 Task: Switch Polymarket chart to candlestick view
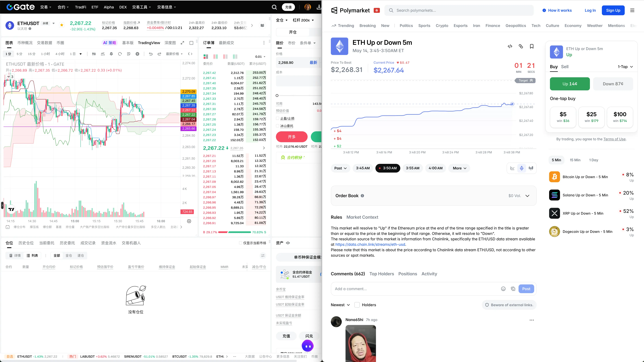point(531,168)
